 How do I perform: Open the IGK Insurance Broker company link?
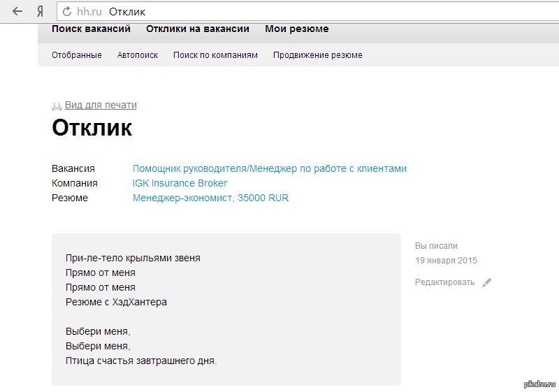[180, 183]
